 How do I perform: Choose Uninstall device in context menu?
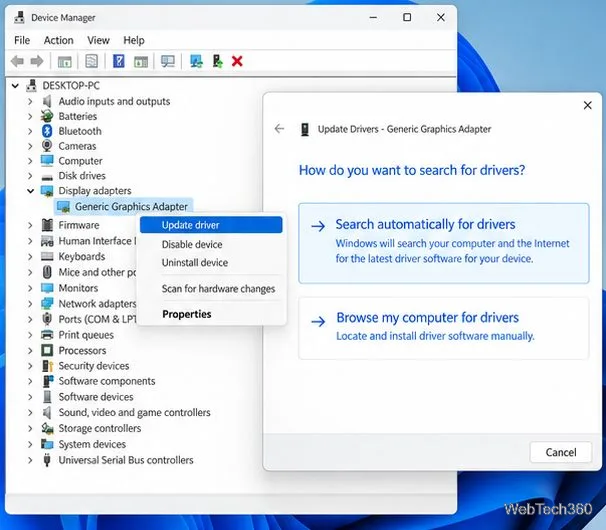pos(211,262)
